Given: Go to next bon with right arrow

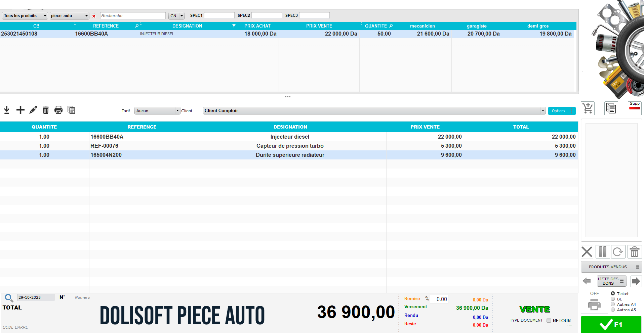Looking at the screenshot, I should [x=636, y=281].
